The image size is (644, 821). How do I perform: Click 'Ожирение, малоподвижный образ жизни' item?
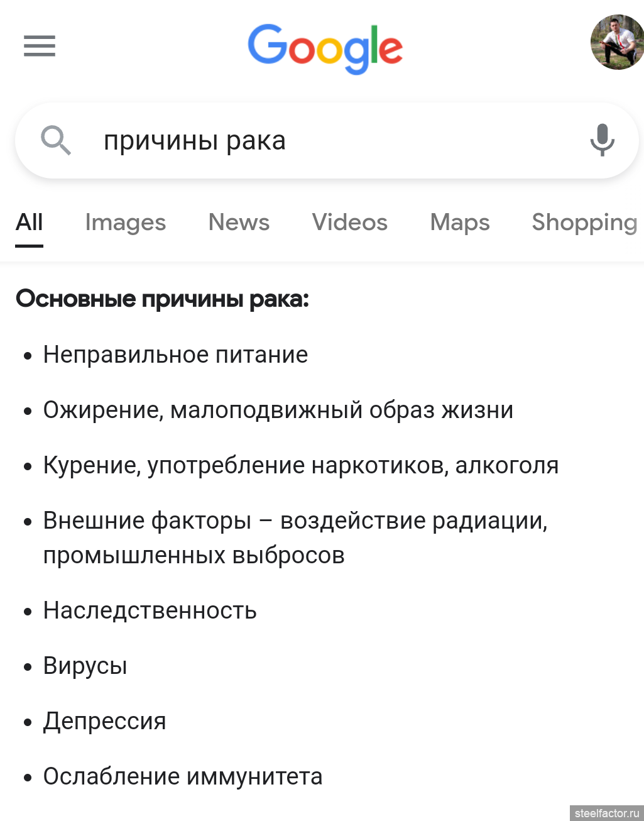coord(278,410)
